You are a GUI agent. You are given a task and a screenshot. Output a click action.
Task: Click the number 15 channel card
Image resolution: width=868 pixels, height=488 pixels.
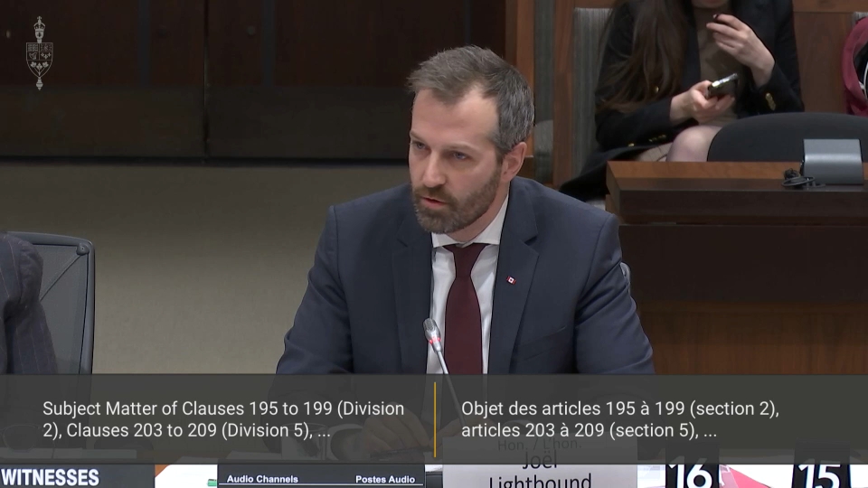pyautogui.click(x=822, y=469)
